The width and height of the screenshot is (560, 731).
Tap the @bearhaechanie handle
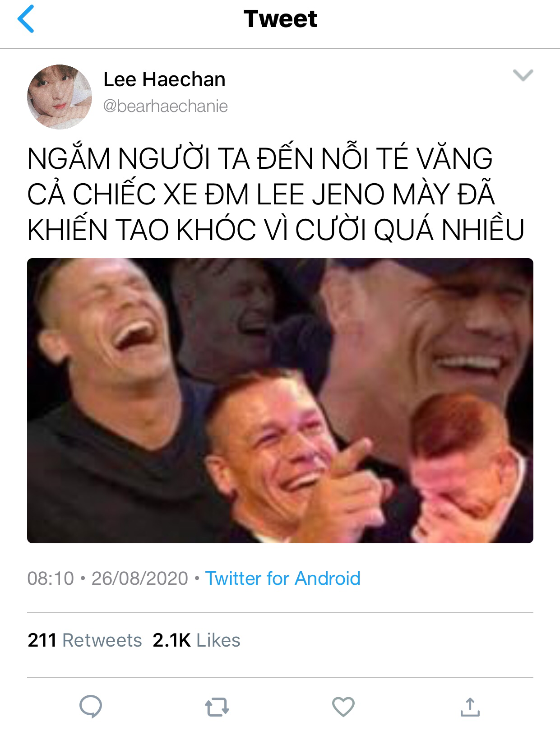(x=166, y=106)
